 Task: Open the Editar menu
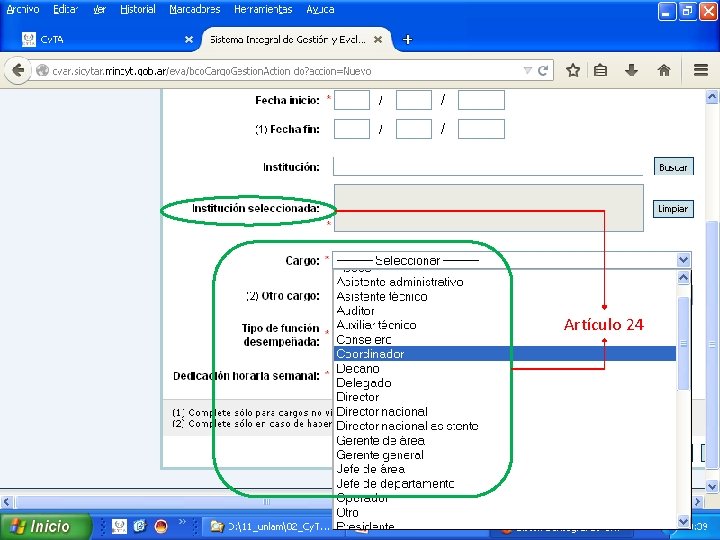point(65,9)
